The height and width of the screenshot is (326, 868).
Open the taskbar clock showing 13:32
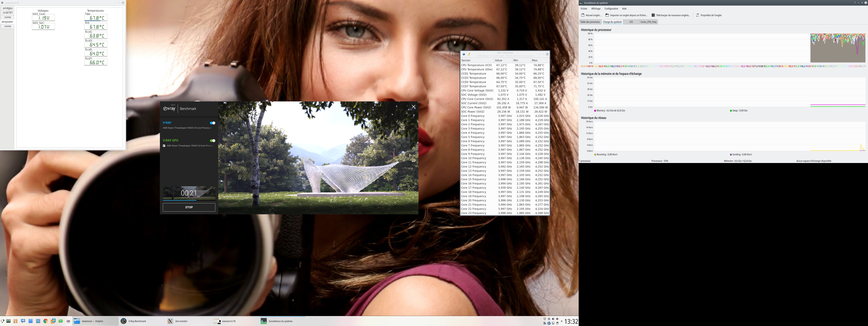click(571, 321)
